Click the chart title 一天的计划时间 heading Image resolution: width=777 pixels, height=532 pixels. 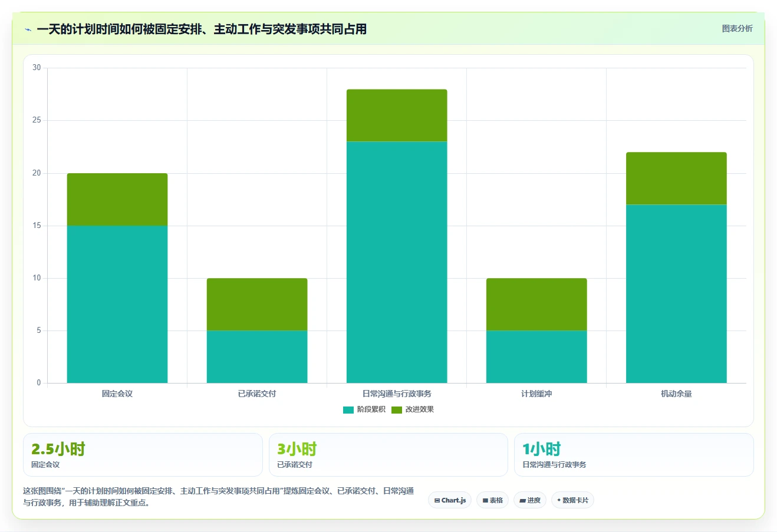[202, 29]
